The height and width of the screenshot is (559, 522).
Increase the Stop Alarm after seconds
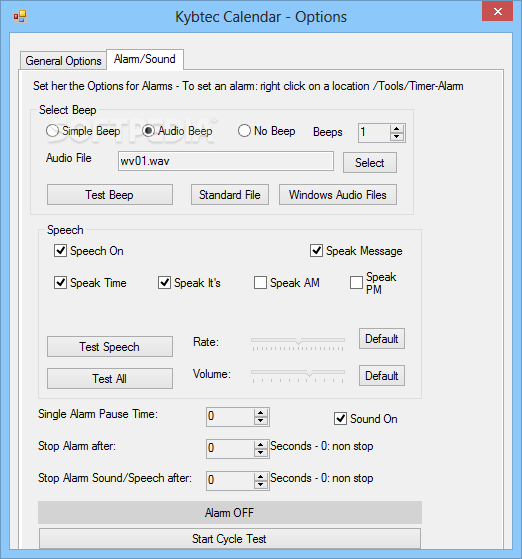261,445
